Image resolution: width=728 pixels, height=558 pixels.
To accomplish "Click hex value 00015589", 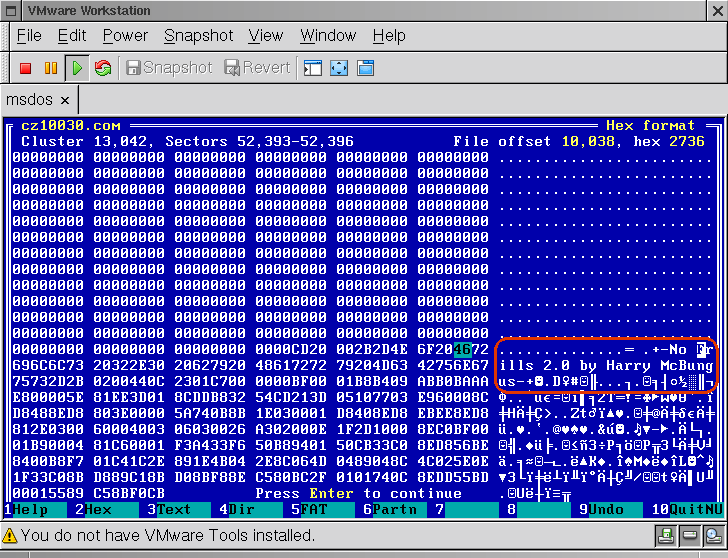I will pyautogui.click(x=48, y=493).
